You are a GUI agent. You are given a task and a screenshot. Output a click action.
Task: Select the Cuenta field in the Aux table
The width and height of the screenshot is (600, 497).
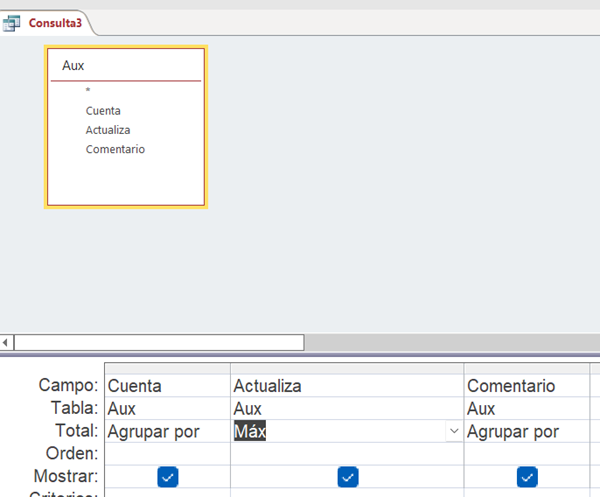tap(103, 111)
